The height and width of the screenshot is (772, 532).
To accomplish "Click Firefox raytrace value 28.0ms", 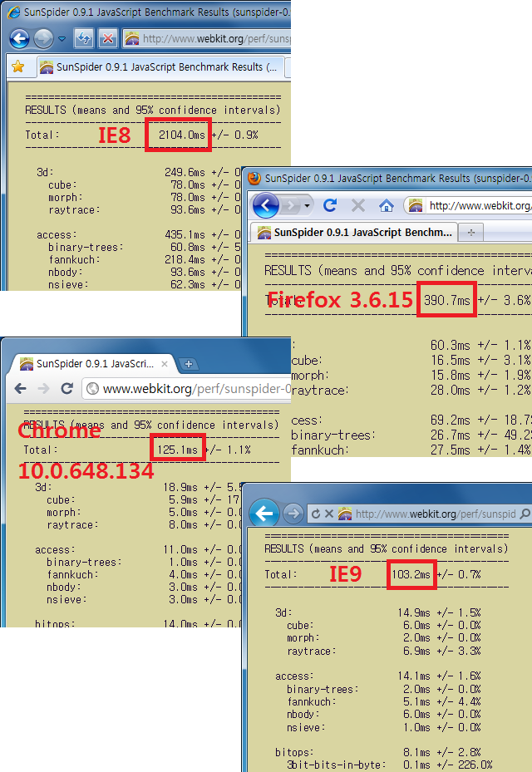I will (451, 390).
